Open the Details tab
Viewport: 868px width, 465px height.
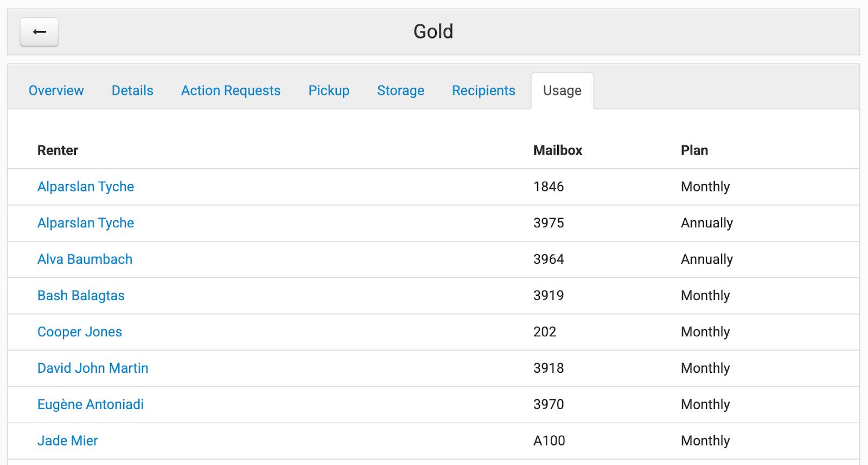click(x=132, y=91)
